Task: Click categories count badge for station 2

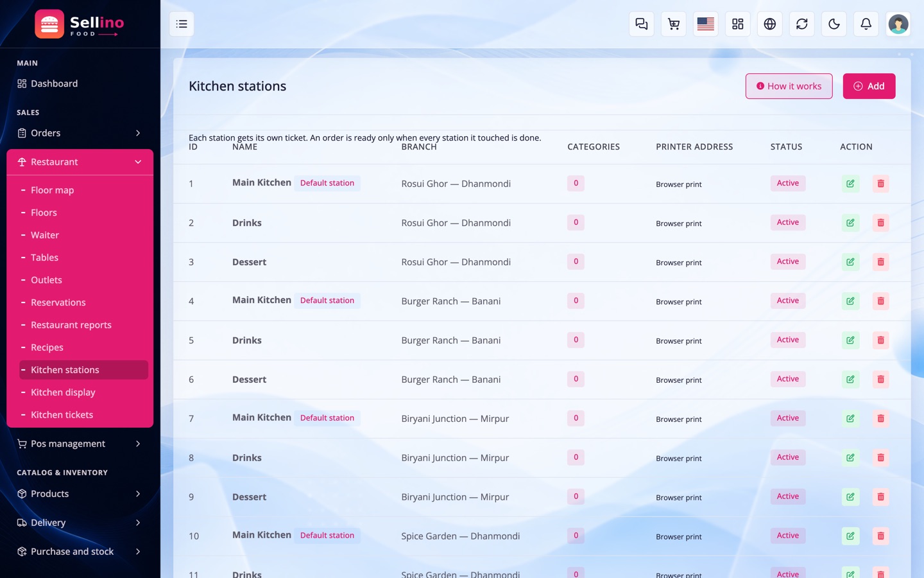Action: [576, 222]
